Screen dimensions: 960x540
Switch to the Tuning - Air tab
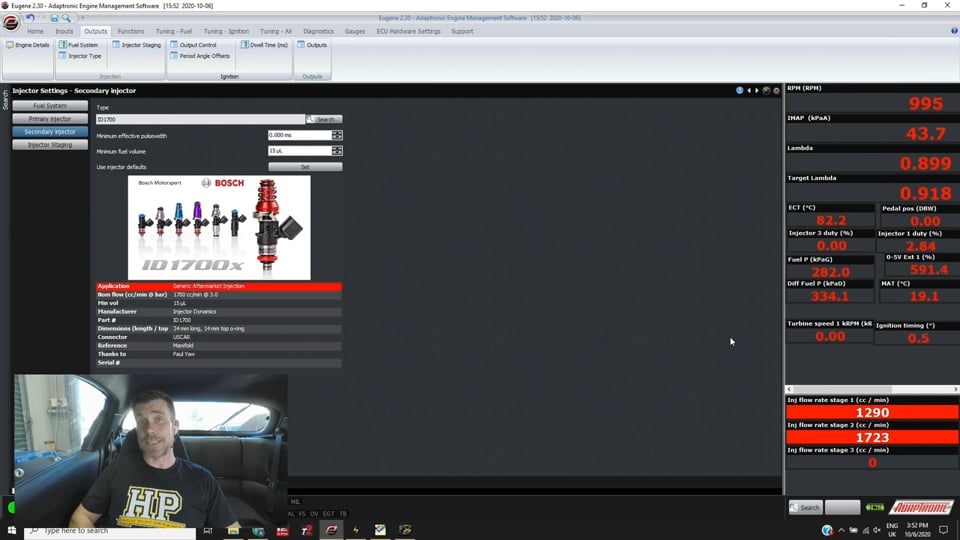coord(276,31)
